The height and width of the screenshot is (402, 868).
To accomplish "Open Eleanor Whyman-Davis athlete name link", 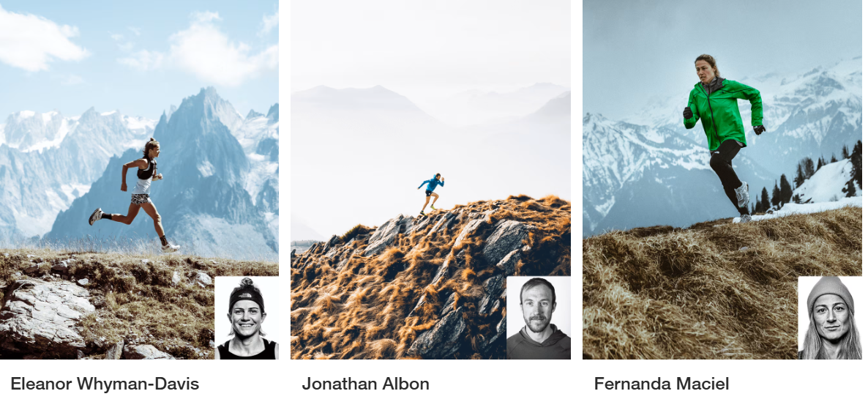I will (x=105, y=384).
